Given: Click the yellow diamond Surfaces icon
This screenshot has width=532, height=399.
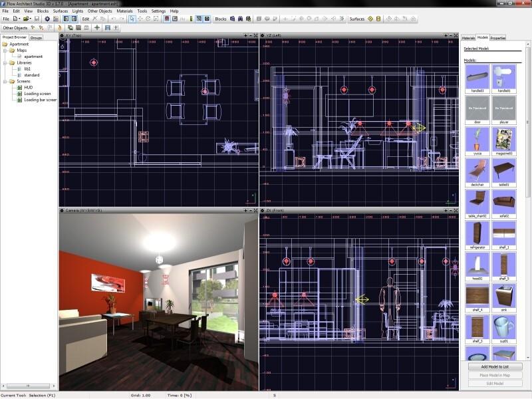Looking at the screenshot, I should (x=370, y=19).
